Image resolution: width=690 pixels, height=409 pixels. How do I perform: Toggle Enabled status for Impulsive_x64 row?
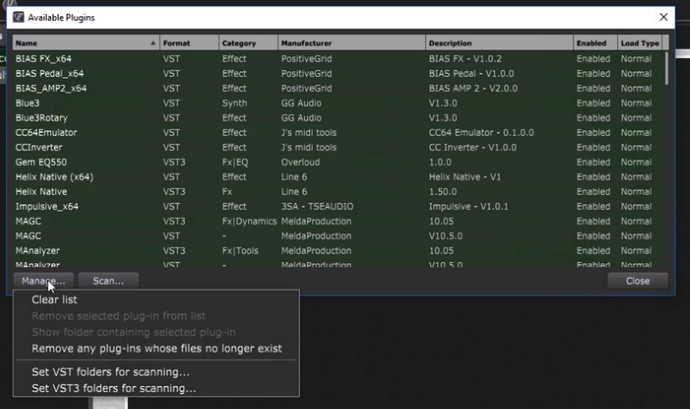click(593, 206)
